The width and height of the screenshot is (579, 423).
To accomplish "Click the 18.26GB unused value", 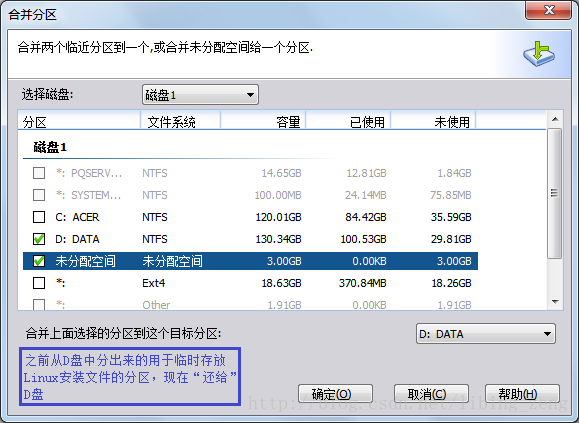I will coord(451,283).
